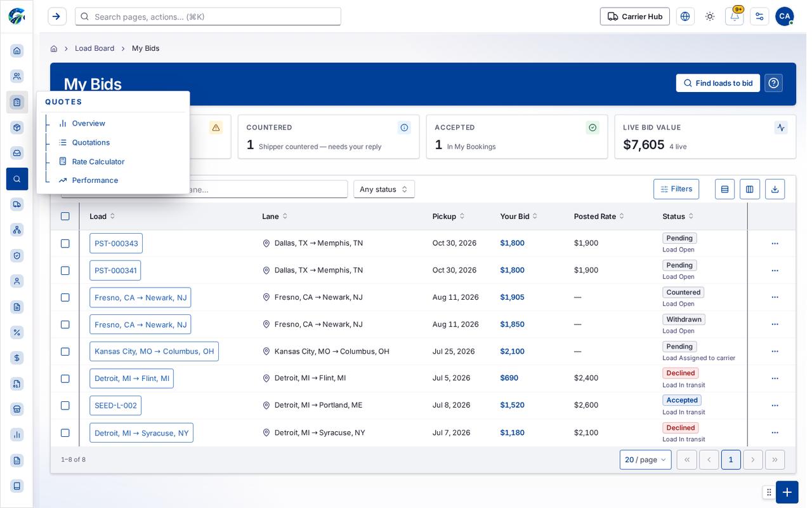Click the Find loads to bid button
This screenshot has height=508, width=812.
click(718, 83)
